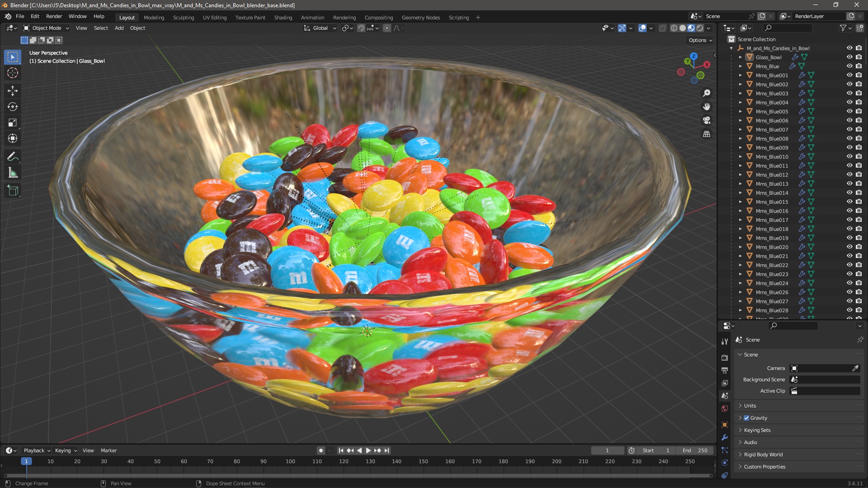The image size is (868, 488).
Task: Toggle the Gravity checkbox
Action: coord(746,418)
